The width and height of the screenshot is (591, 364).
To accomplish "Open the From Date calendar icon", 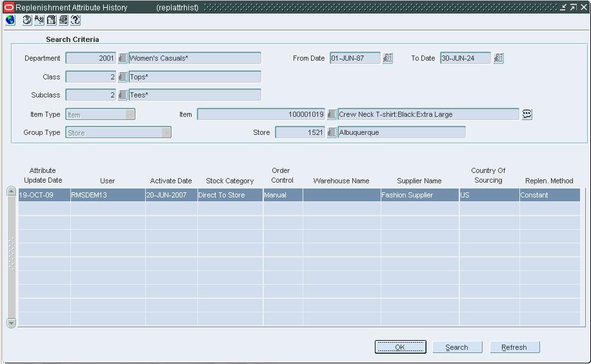I will click(x=388, y=58).
